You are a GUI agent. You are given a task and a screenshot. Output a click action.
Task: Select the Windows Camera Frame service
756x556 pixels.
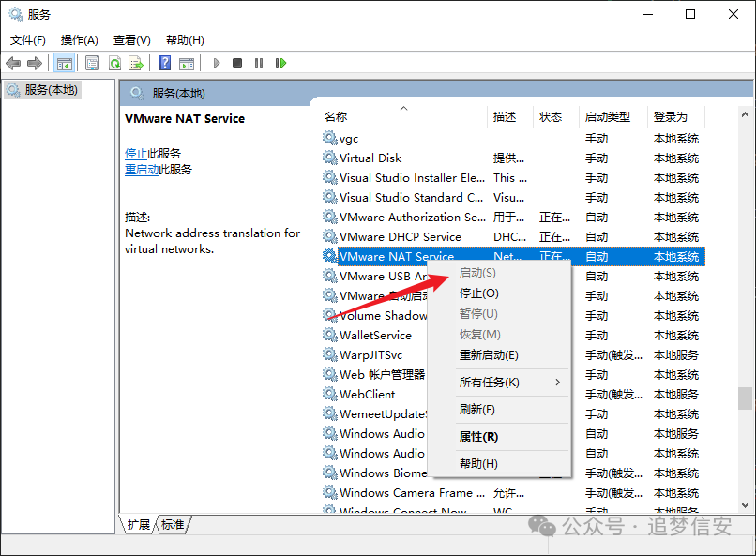(412, 493)
